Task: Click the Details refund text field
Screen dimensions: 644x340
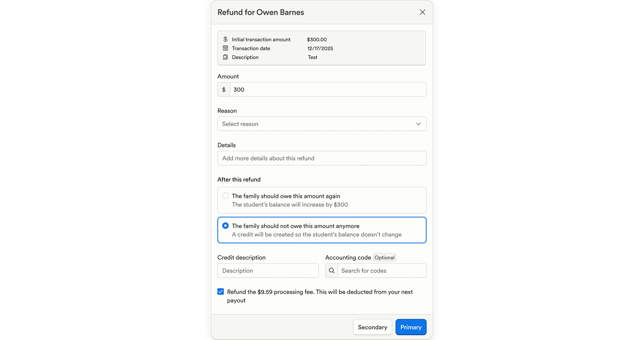Action: 322,158
